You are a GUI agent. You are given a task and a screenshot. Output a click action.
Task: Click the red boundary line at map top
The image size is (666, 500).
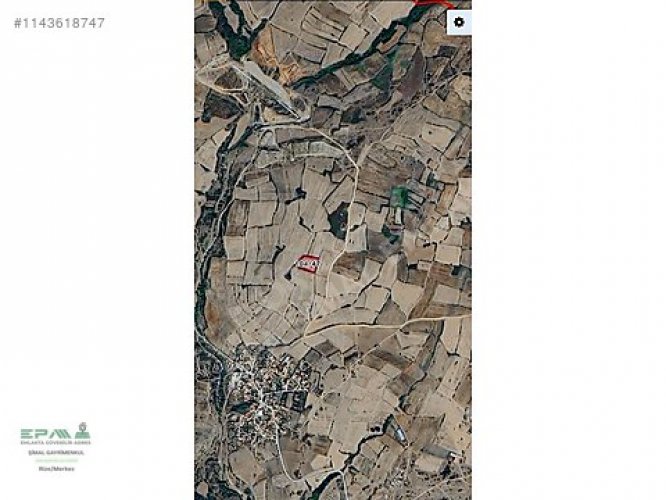pos(434,3)
